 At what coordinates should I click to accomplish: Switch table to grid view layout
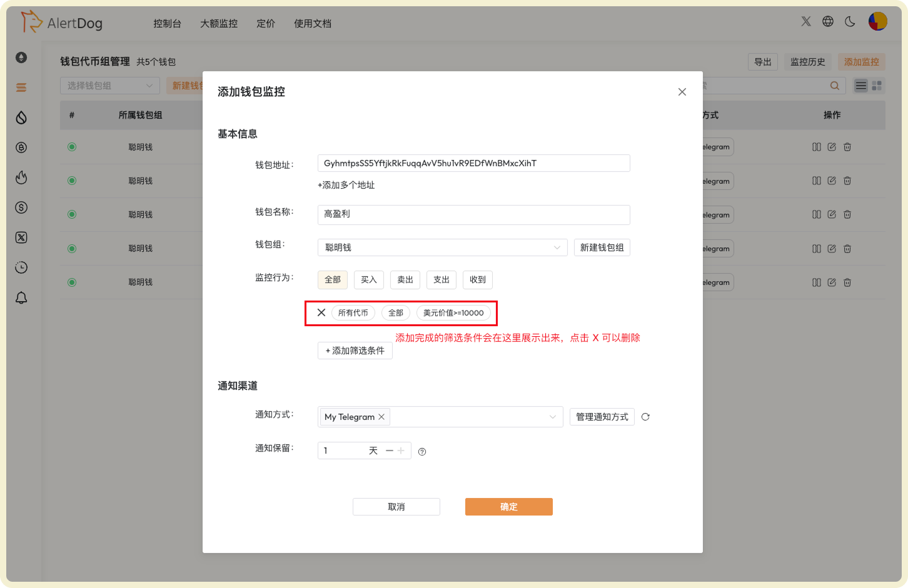[877, 85]
